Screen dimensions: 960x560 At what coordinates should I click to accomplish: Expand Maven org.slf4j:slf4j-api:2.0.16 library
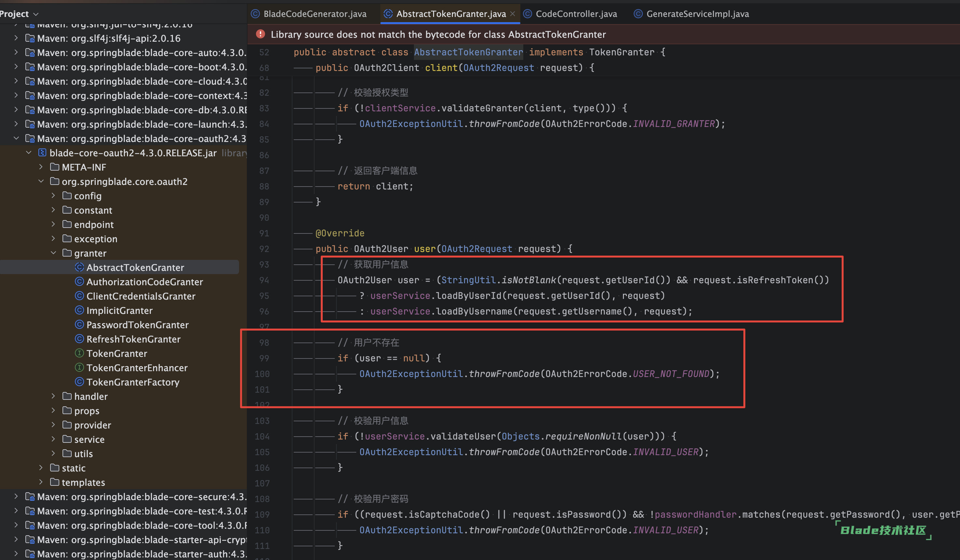[x=16, y=38]
